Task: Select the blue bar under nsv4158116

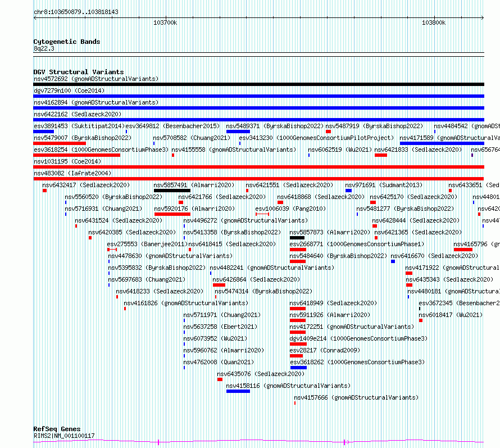Action: [238, 391]
